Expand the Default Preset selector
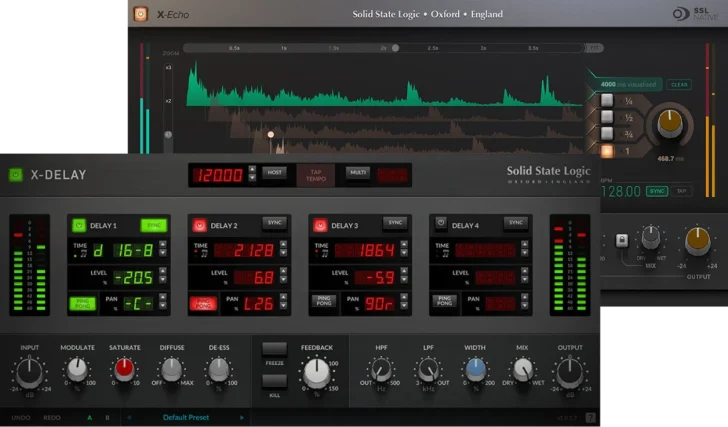Viewport: 728px width, 427px height. [187, 417]
